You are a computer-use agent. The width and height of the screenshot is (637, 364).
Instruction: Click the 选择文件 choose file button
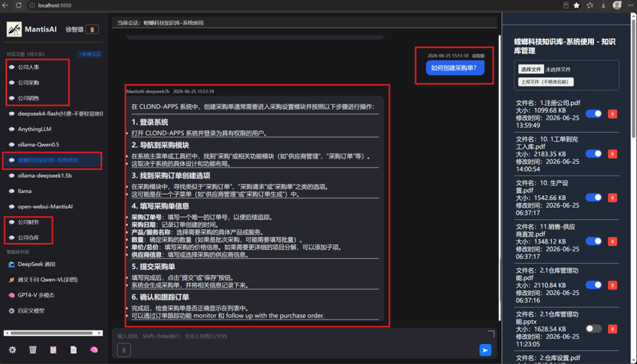point(531,70)
